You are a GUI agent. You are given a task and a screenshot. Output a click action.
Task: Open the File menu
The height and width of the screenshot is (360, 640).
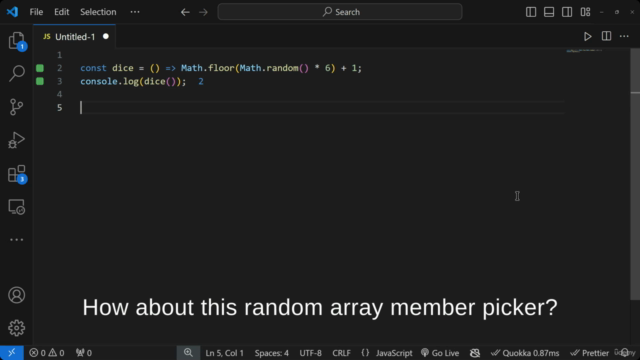[36, 12]
